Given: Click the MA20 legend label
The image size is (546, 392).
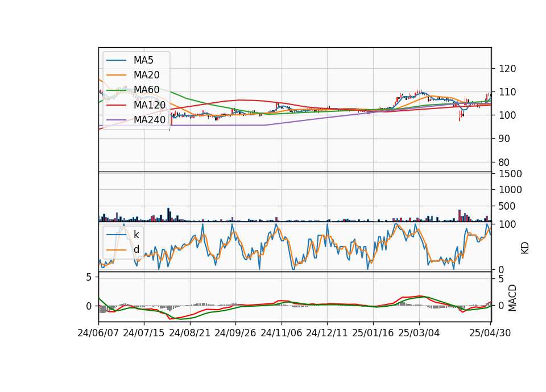Looking at the screenshot, I should coord(147,75).
